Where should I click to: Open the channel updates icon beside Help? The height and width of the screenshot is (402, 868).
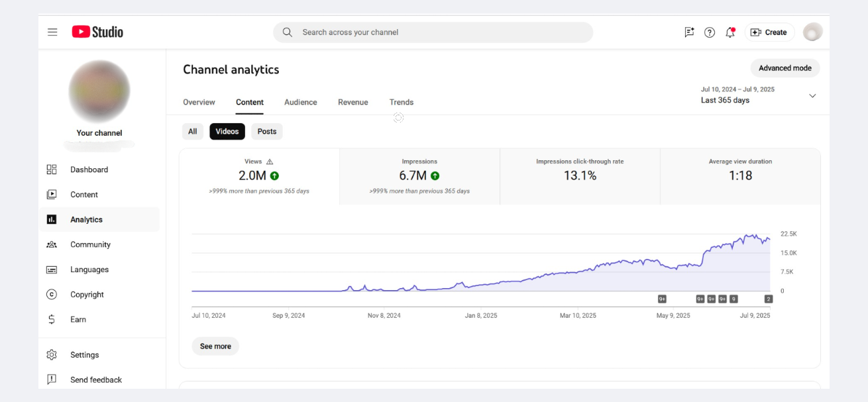[689, 32]
